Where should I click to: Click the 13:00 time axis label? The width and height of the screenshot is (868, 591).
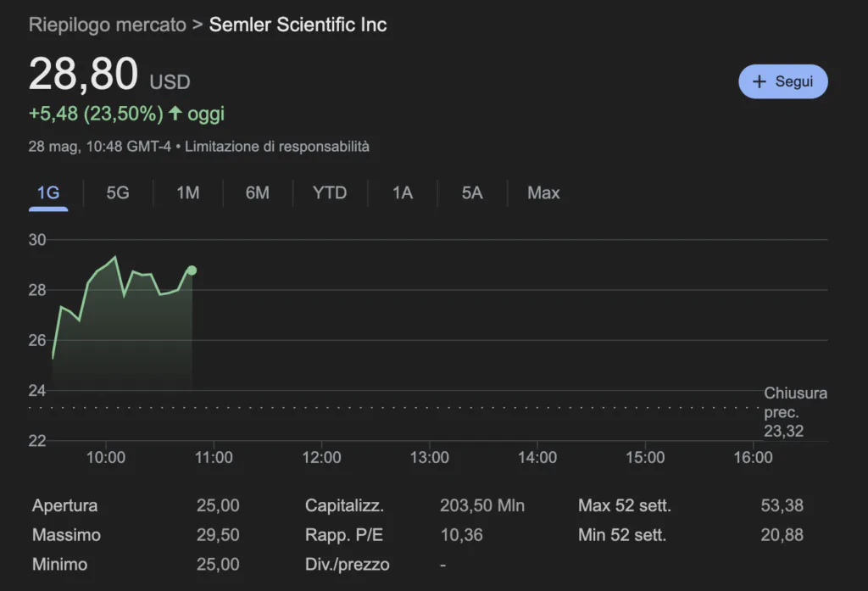pos(429,458)
